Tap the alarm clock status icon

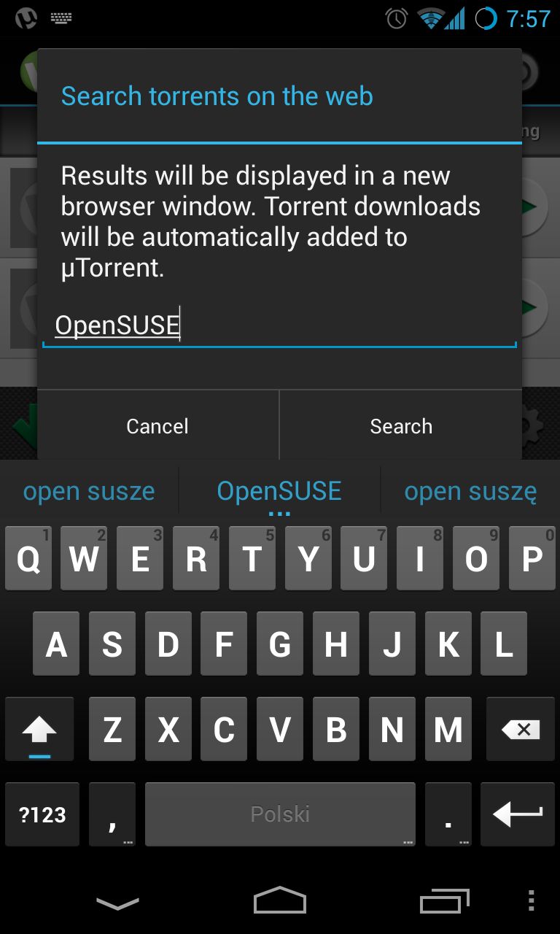(x=396, y=18)
